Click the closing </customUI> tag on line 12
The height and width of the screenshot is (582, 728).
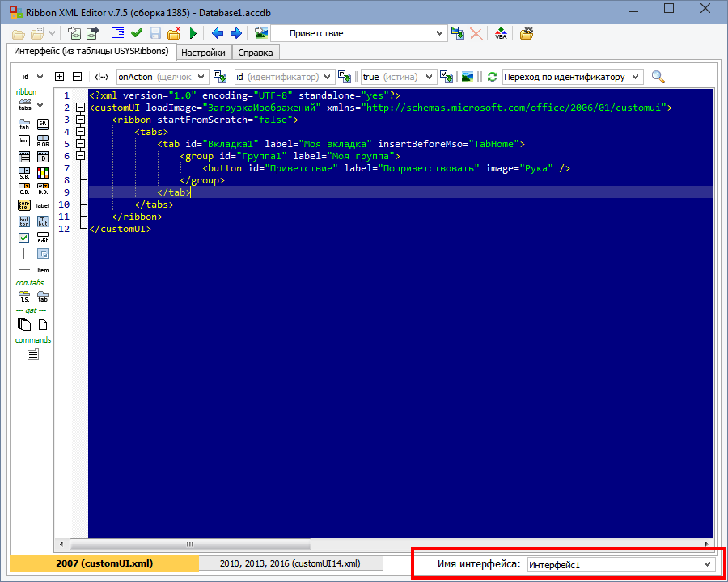(x=121, y=228)
